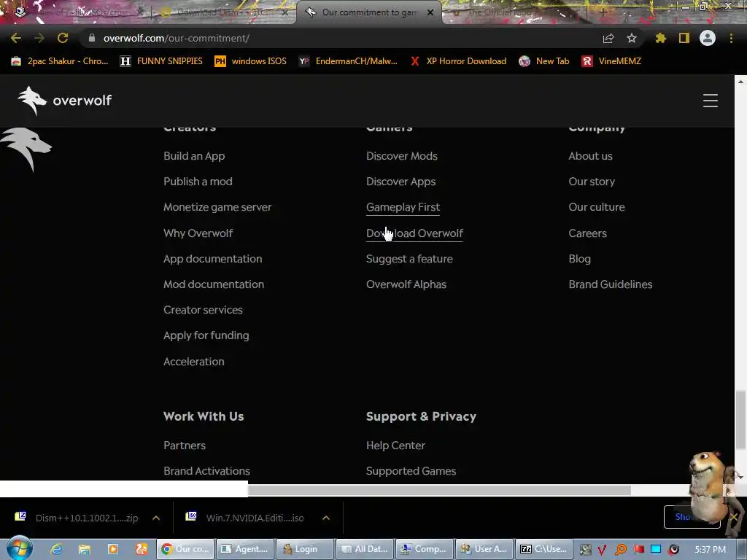Click the magnifier tray icon
The width and height of the screenshot is (747, 560).
[x=620, y=550]
